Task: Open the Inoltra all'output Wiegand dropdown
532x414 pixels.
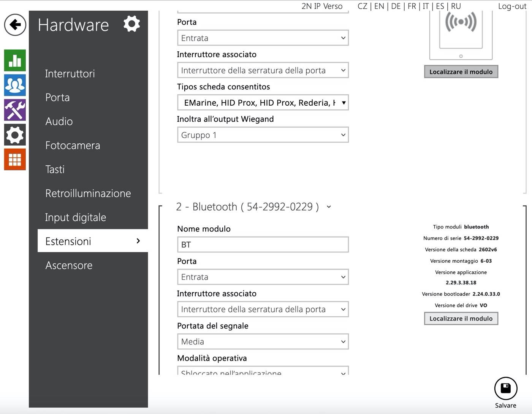Action: 263,135
